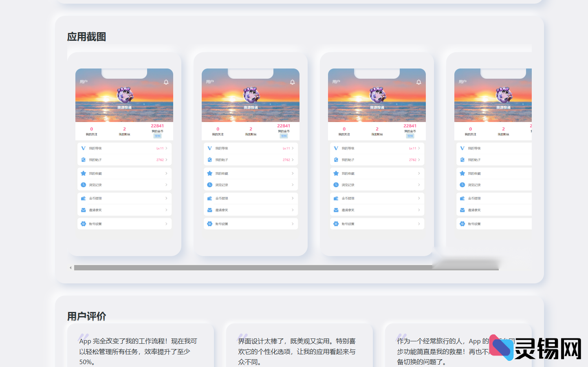Select the star icon next to 我的收藏
The image size is (588, 367).
pyautogui.click(x=83, y=173)
